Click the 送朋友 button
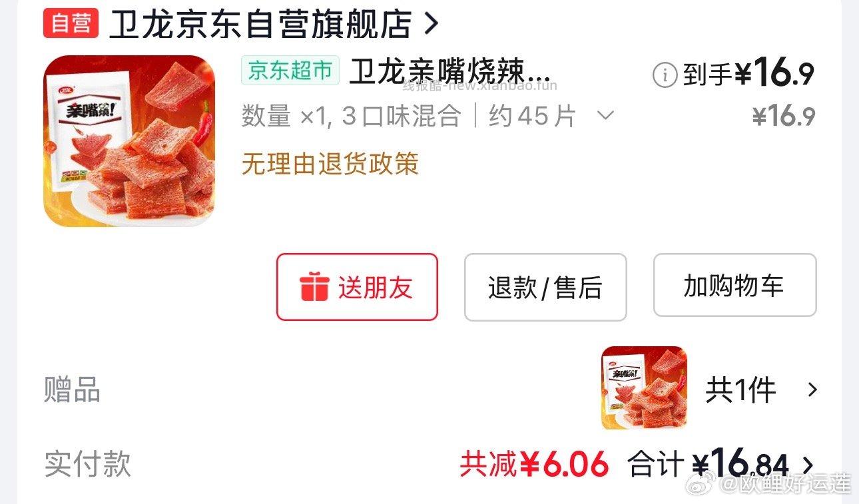Viewport: 859px width, 504px height. [x=357, y=287]
